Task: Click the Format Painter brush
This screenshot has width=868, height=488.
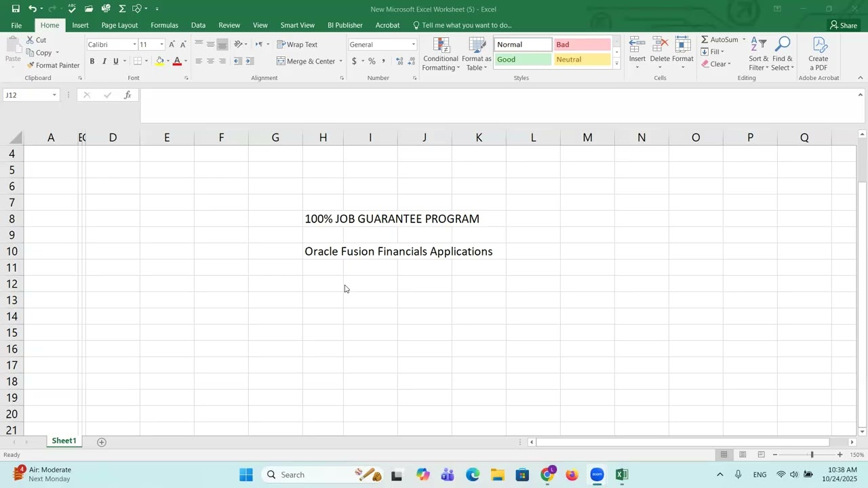Action: click(31, 65)
